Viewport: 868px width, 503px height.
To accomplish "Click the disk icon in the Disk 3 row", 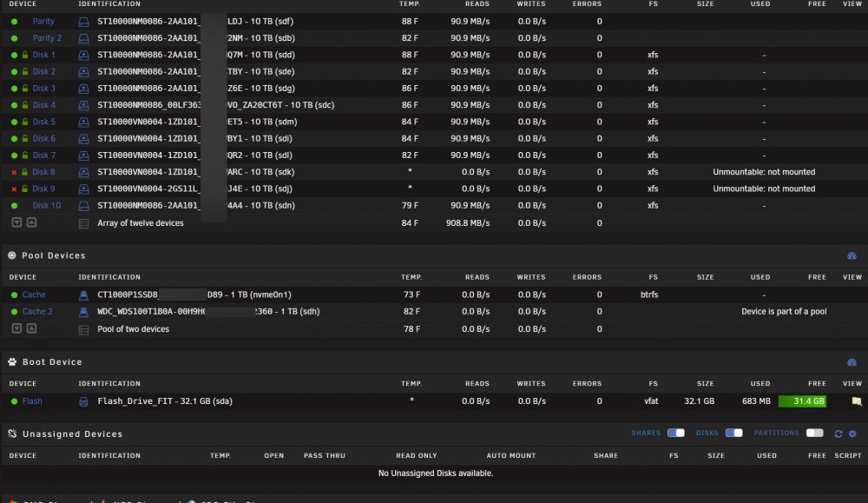I will pyautogui.click(x=83, y=88).
